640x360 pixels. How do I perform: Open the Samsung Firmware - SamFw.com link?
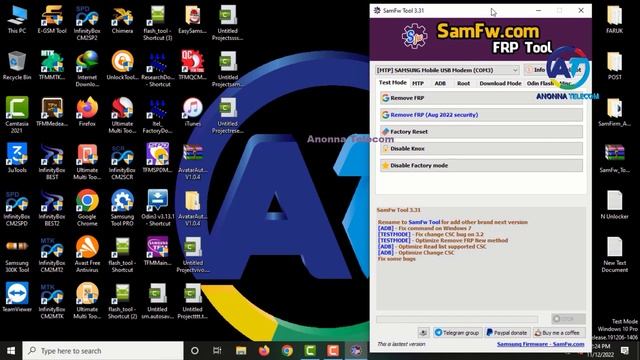(x=540, y=344)
